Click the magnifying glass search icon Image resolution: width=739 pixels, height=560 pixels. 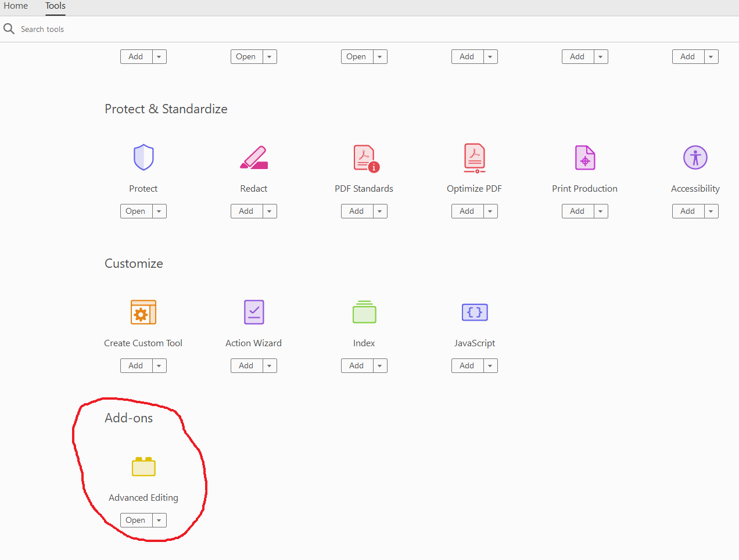(9, 28)
